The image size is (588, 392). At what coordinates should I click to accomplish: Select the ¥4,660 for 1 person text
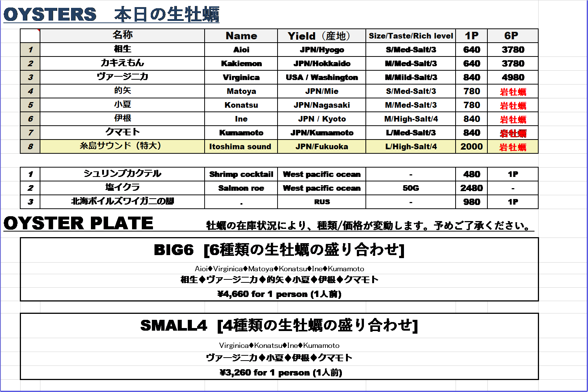[279, 294]
